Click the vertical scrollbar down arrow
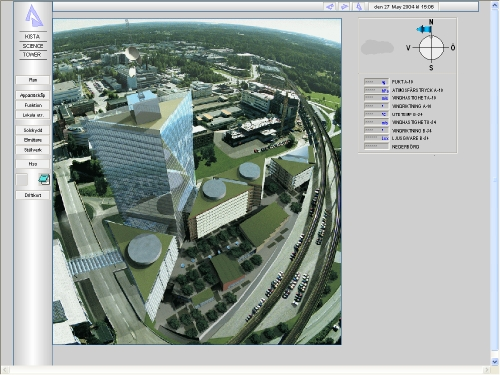Screen dimensions: 500x375 pyautogui.click(x=495, y=361)
